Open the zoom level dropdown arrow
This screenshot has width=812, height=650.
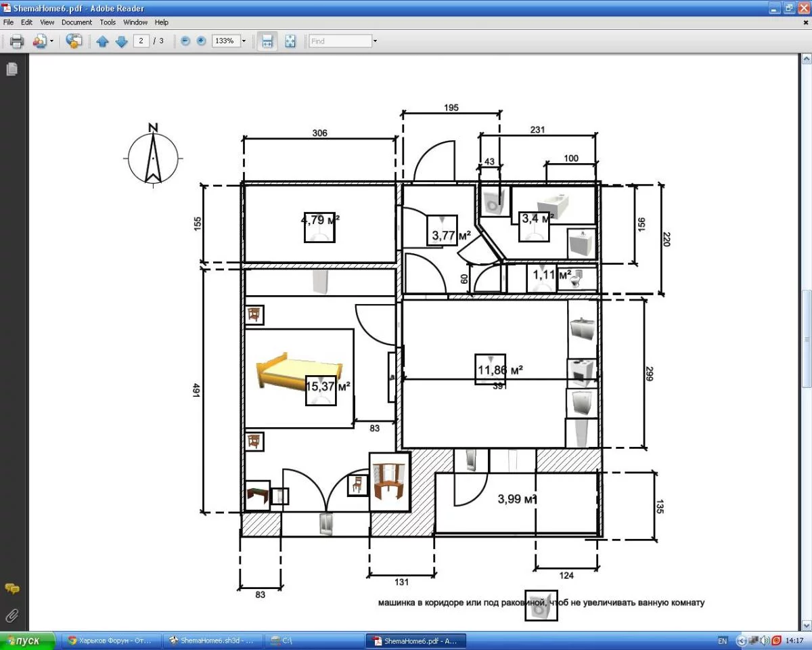click(x=244, y=41)
